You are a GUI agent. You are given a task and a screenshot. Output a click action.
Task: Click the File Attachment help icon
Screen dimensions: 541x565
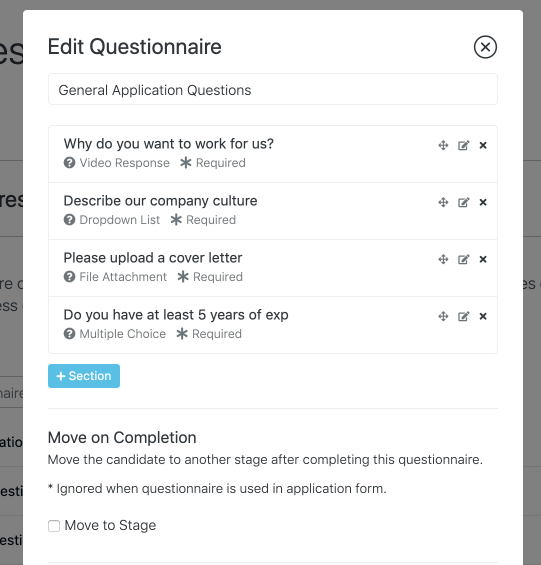click(70, 277)
